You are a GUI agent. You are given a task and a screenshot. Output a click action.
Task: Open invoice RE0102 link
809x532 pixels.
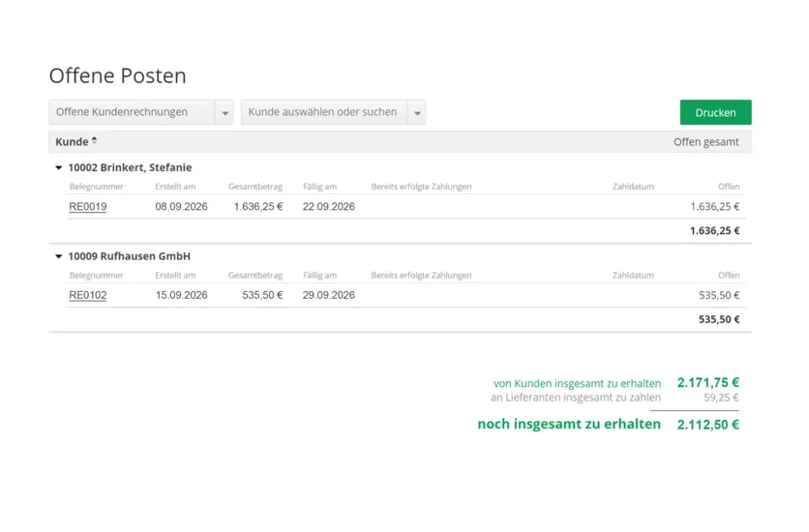pyautogui.click(x=88, y=296)
